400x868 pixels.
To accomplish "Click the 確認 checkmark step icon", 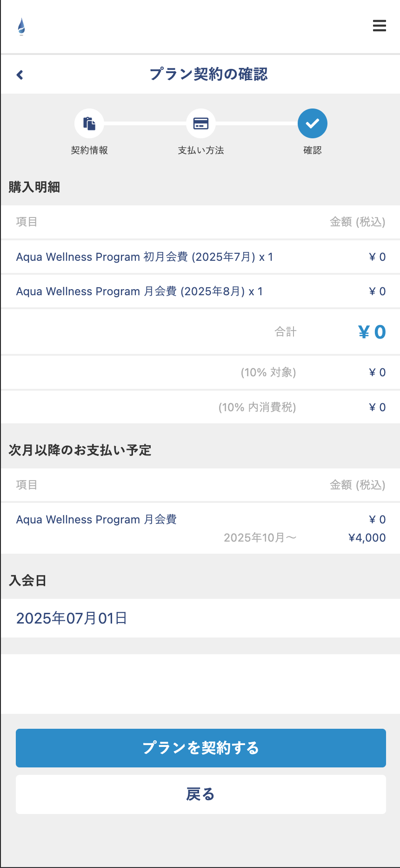I will [x=313, y=123].
